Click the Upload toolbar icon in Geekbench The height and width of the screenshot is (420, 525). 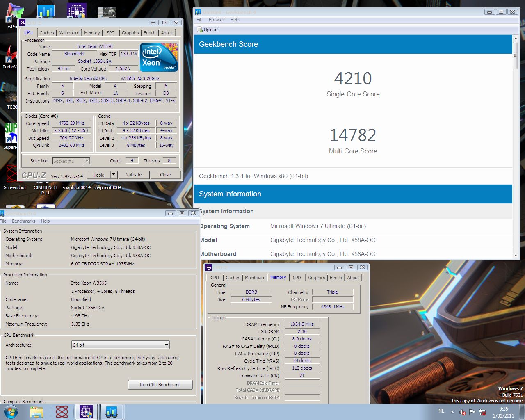(x=200, y=30)
